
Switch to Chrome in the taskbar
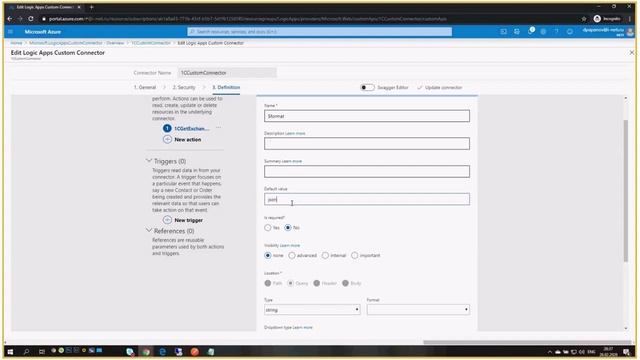click(x=146, y=351)
